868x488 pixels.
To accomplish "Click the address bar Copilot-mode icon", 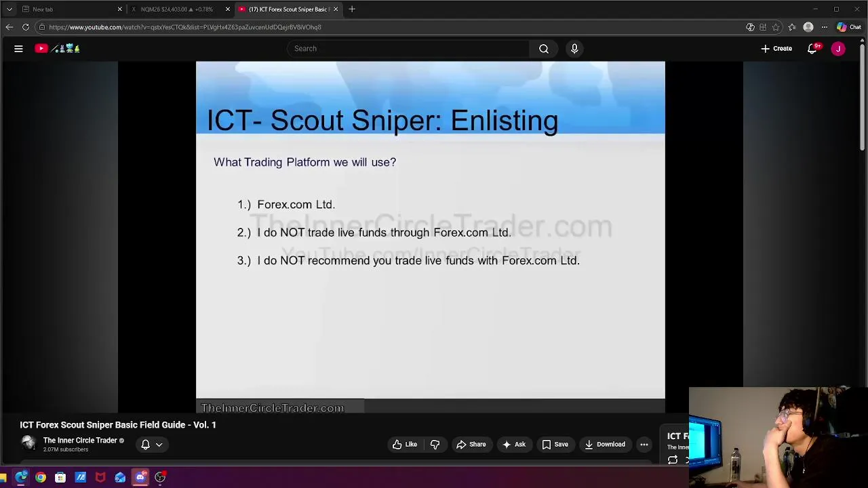I will 750,27.
